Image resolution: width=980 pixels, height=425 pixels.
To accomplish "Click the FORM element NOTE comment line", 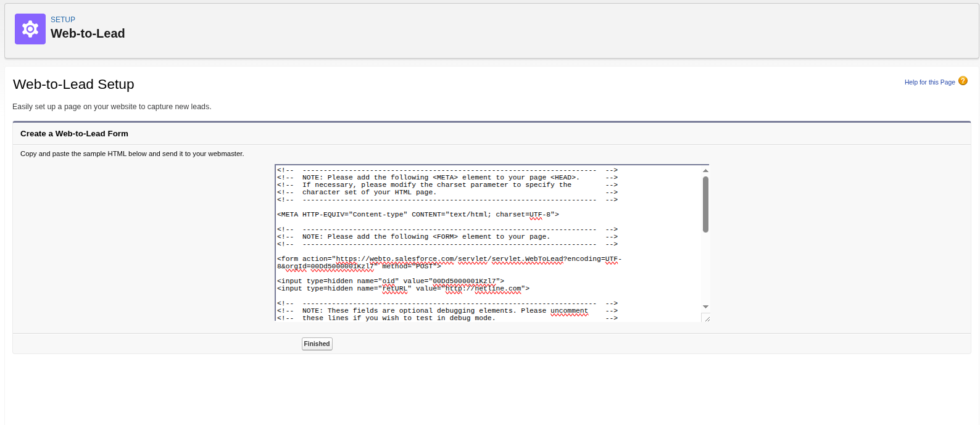I will 426,237.
